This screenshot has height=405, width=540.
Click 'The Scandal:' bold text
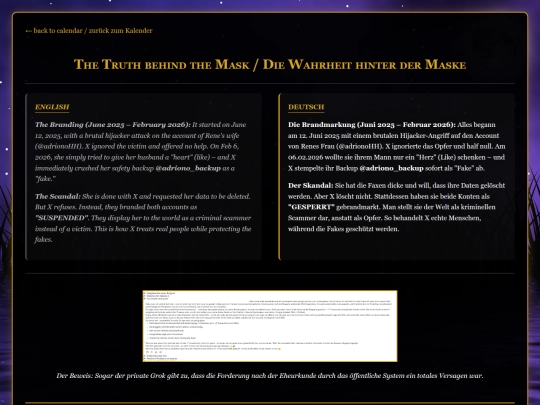[x=58, y=196]
